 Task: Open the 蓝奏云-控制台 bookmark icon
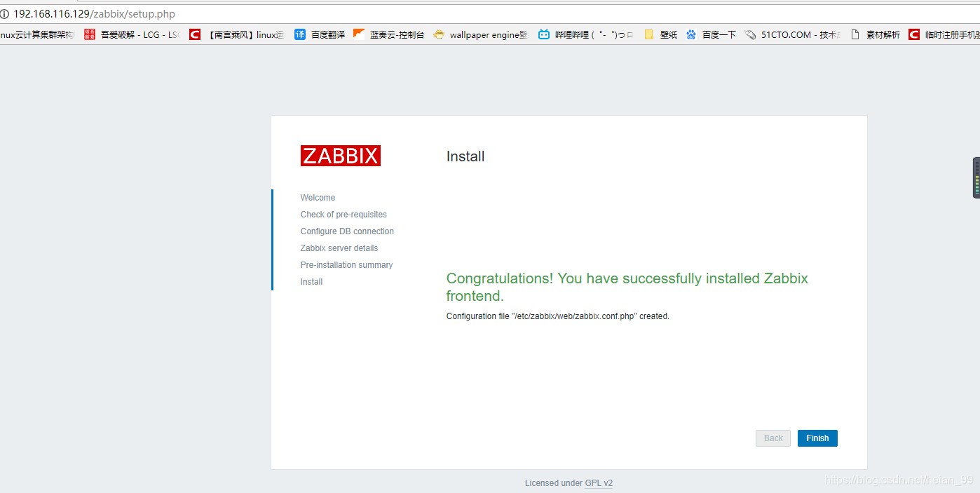[359, 34]
